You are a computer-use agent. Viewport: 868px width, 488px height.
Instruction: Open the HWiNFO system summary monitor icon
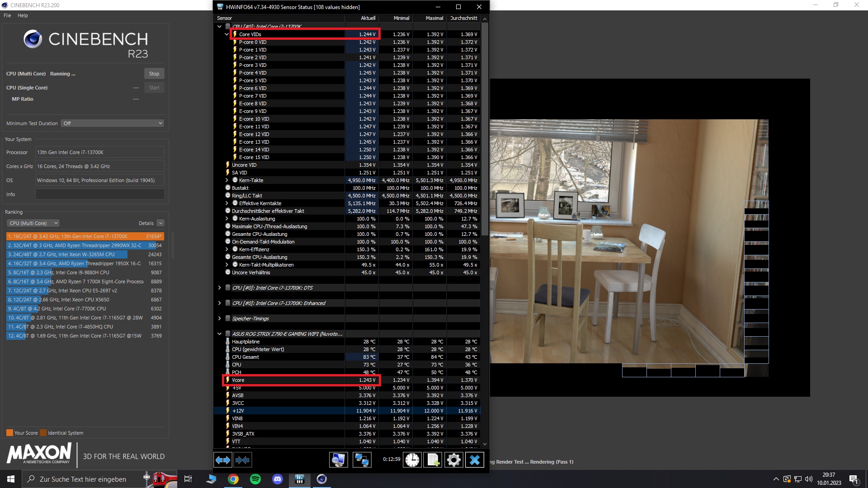pyautogui.click(x=338, y=460)
